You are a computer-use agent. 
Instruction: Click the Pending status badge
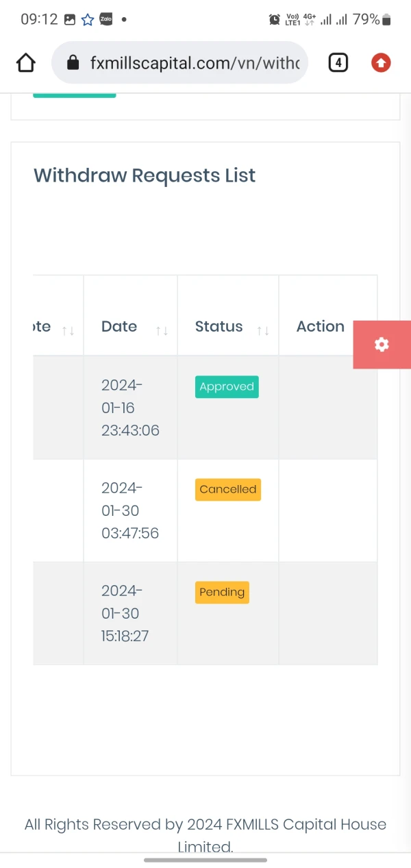222,592
